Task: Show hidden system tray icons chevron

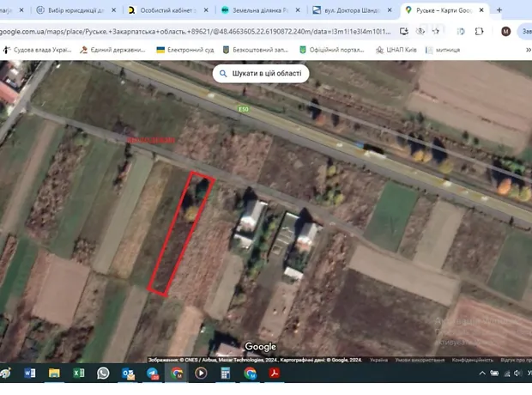Action: click(482, 374)
